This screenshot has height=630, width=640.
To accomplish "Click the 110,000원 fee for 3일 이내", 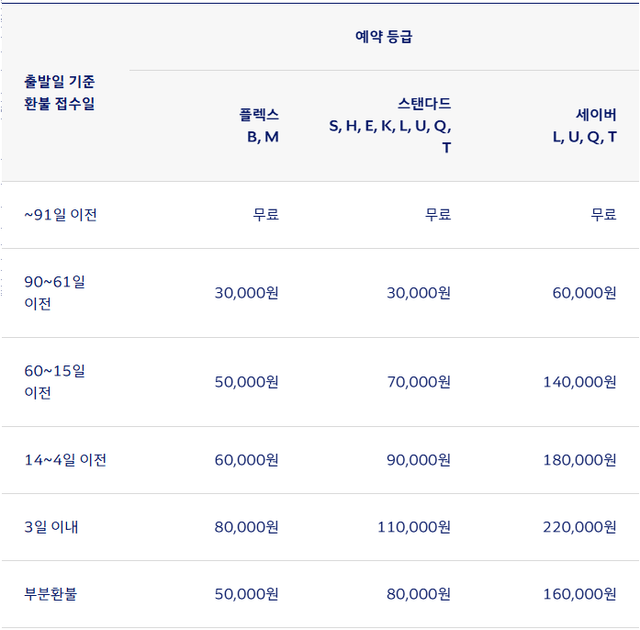I will click(x=414, y=527).
